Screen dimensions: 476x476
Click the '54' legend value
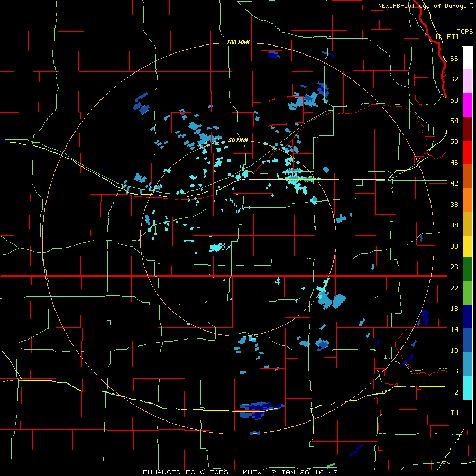pyautogui.click(x=454, y=121)
